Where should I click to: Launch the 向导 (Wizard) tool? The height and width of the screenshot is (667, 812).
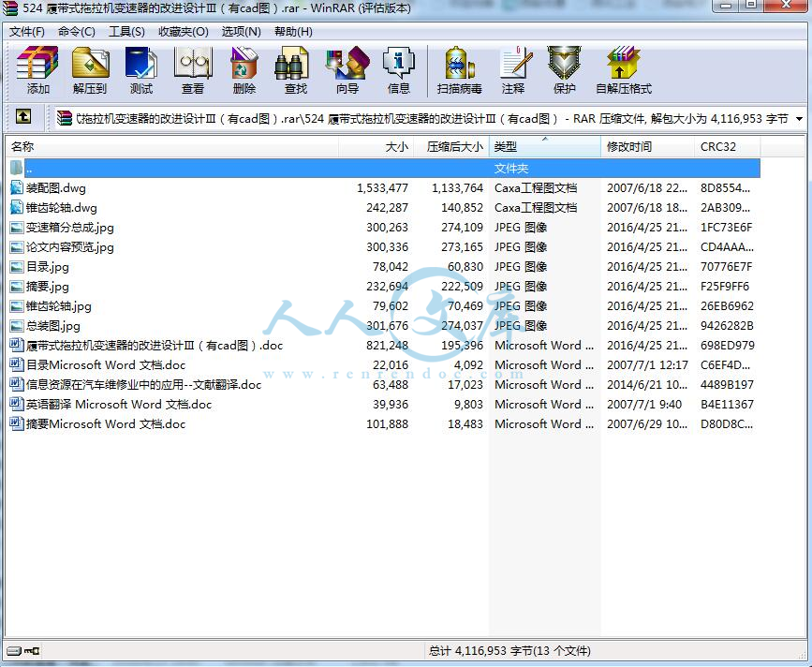pos(347,70)
